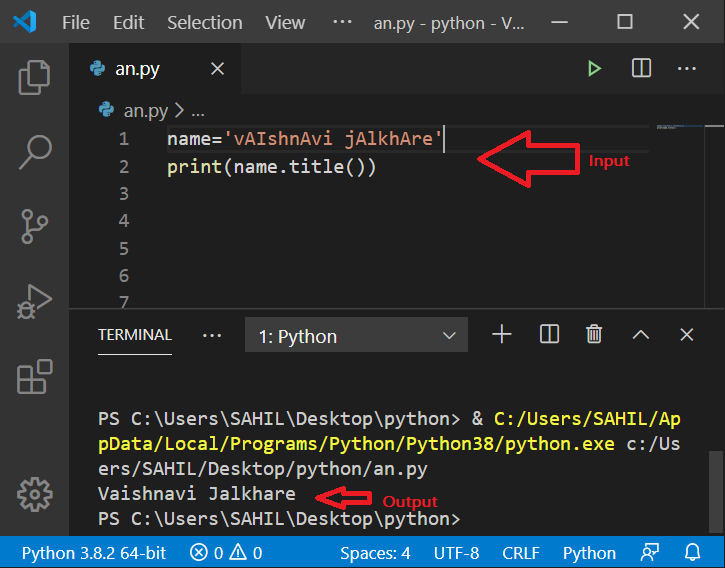Switch to the an.py editor tab
This screenshot has height=568, width=725.
coord(137,69)
